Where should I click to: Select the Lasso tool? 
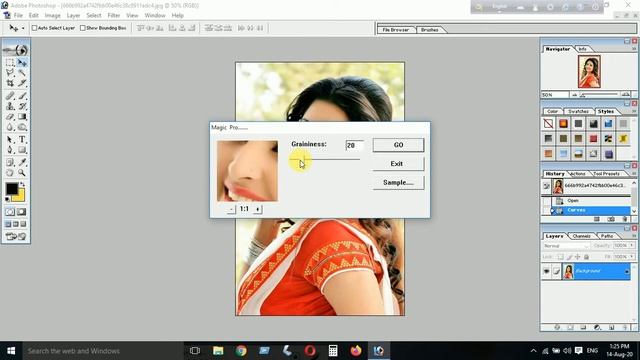10,73
